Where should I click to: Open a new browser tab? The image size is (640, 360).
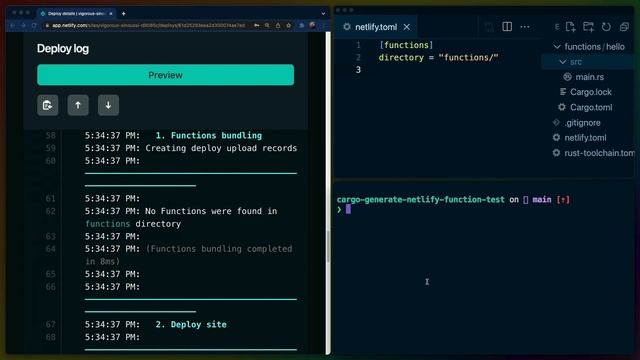coord(124,13)
